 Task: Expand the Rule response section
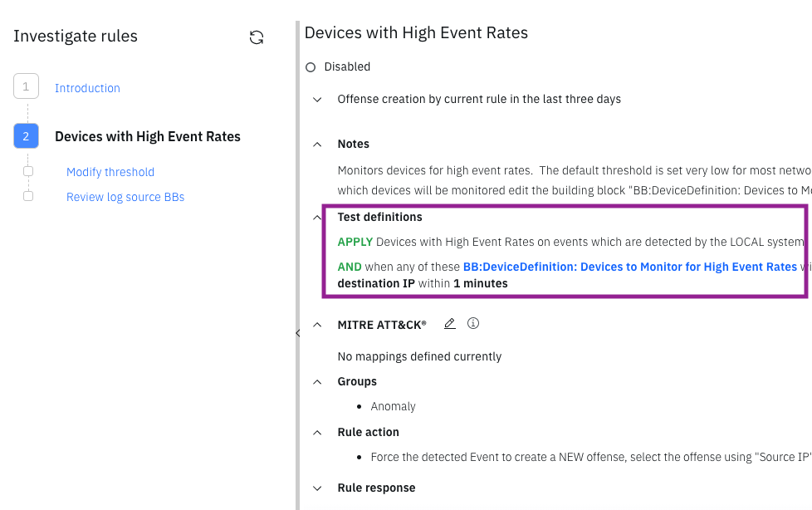tap(316, 488)
